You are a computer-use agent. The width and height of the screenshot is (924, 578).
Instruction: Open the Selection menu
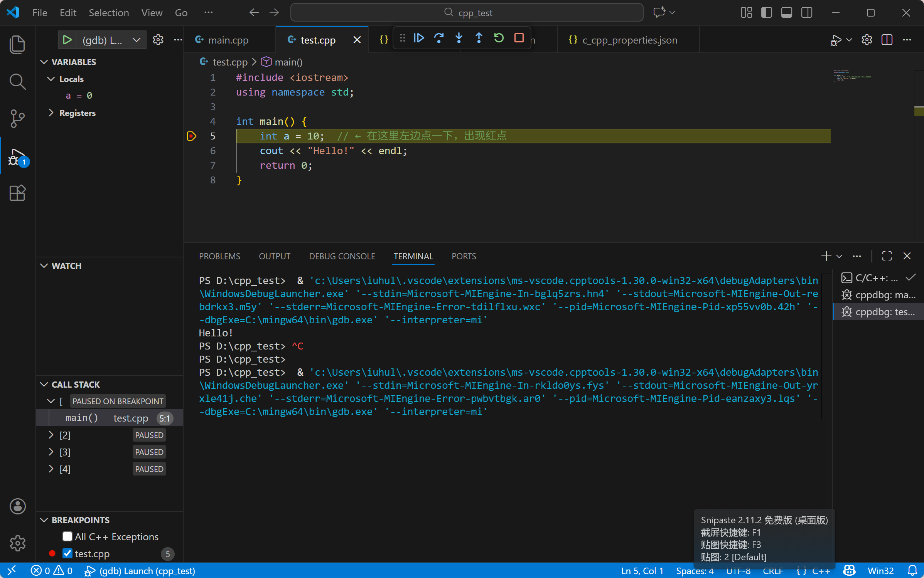tap(109, 13)
